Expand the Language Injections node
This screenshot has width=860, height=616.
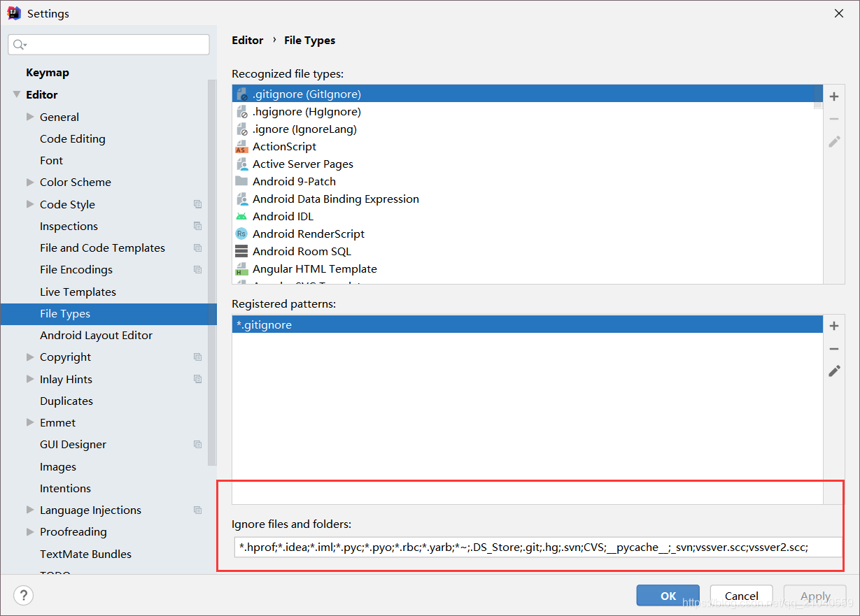pos(30,510)
